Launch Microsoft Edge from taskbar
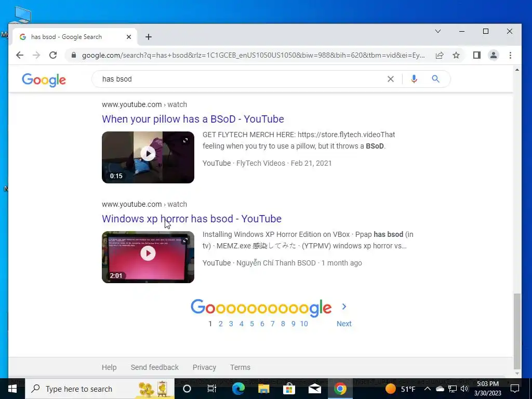The width and height of the screenshot is (532, 399). click(x=238, y=389)
